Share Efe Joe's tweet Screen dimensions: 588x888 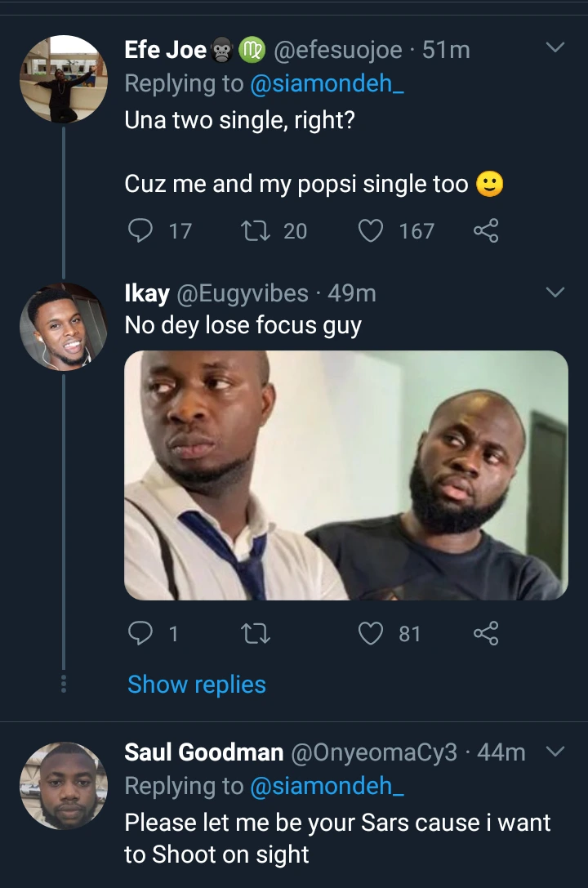pos(485,231)
